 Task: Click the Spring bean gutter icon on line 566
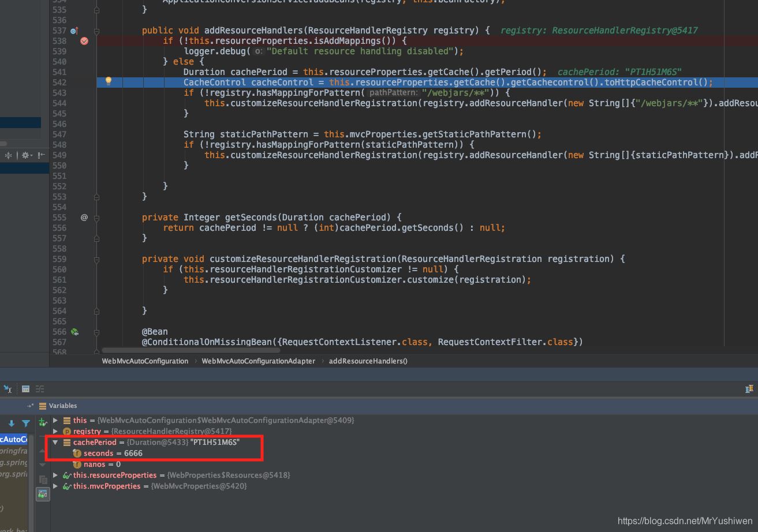tap(74, 332)
